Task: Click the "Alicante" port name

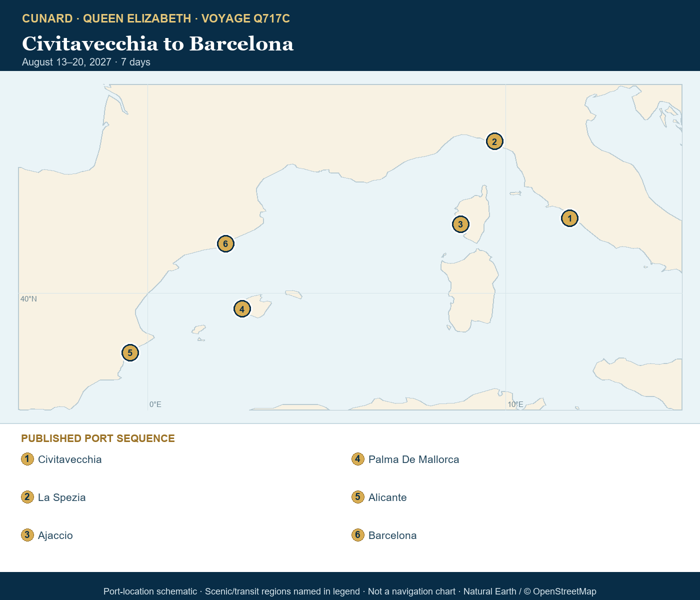Action: pos(387,497)
